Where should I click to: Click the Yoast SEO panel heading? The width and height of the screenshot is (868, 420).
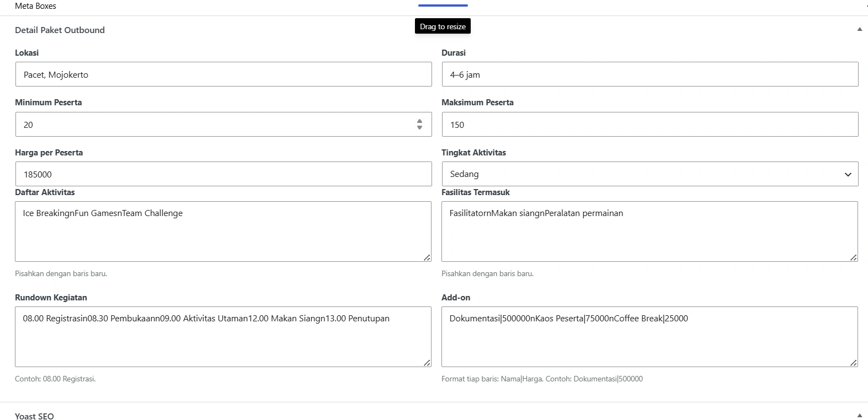[34, 416]
